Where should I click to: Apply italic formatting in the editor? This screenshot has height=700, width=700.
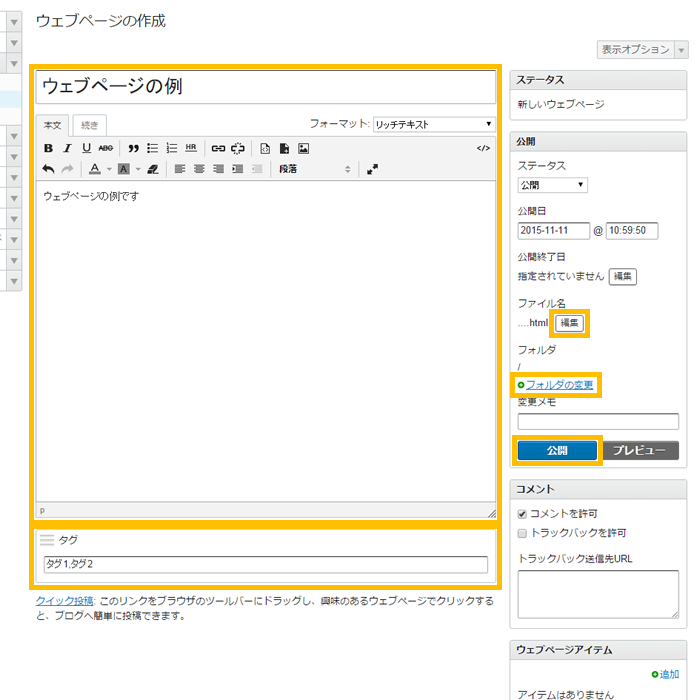68,148
